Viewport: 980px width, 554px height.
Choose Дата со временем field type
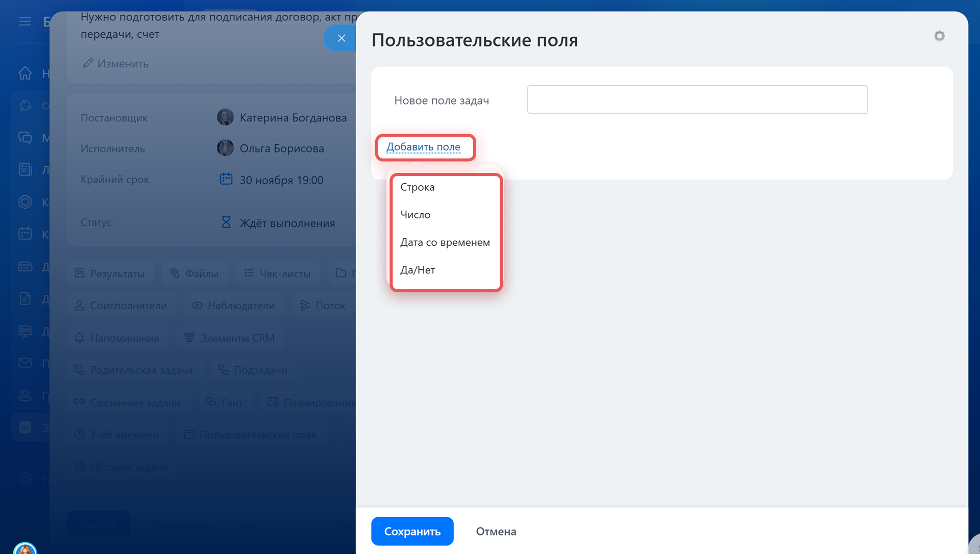[445, 242]
